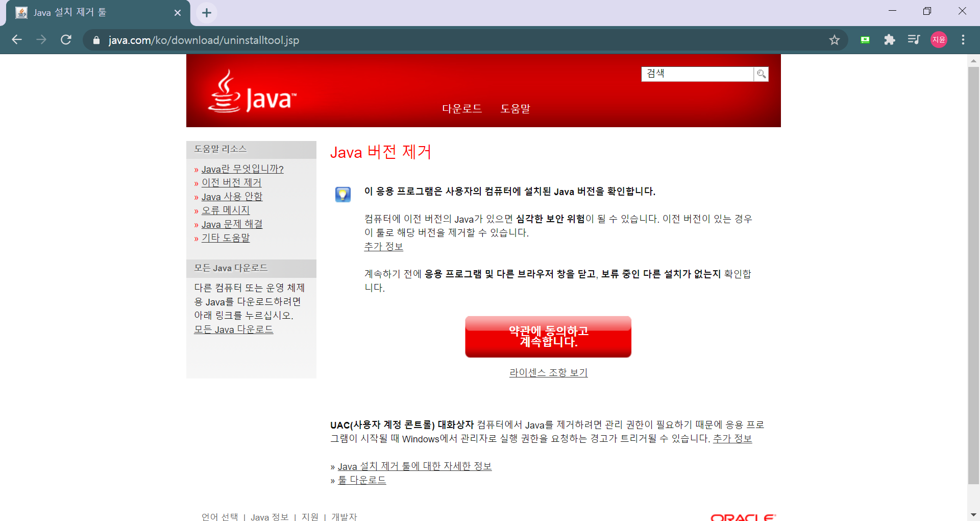Minimize the browser window

click(x=892, y=11)
